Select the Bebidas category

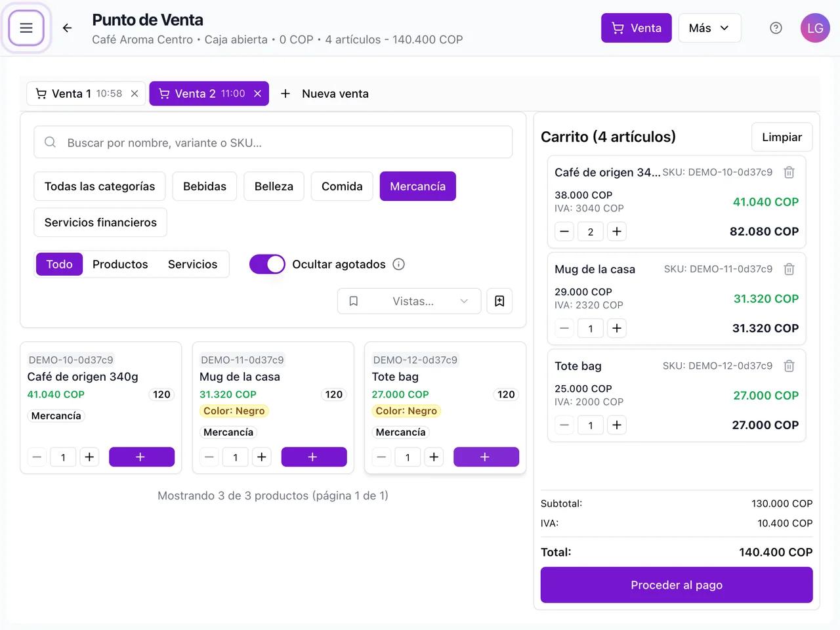pos(205,186)
